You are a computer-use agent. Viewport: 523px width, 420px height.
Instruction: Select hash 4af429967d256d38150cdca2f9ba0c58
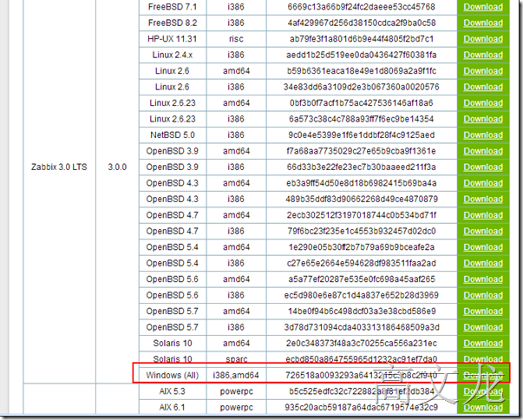tap(362, 23)
